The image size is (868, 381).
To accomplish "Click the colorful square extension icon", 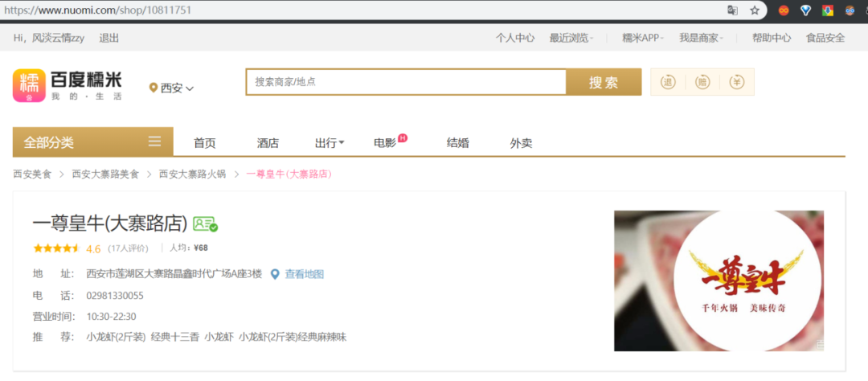I will 828,10.
